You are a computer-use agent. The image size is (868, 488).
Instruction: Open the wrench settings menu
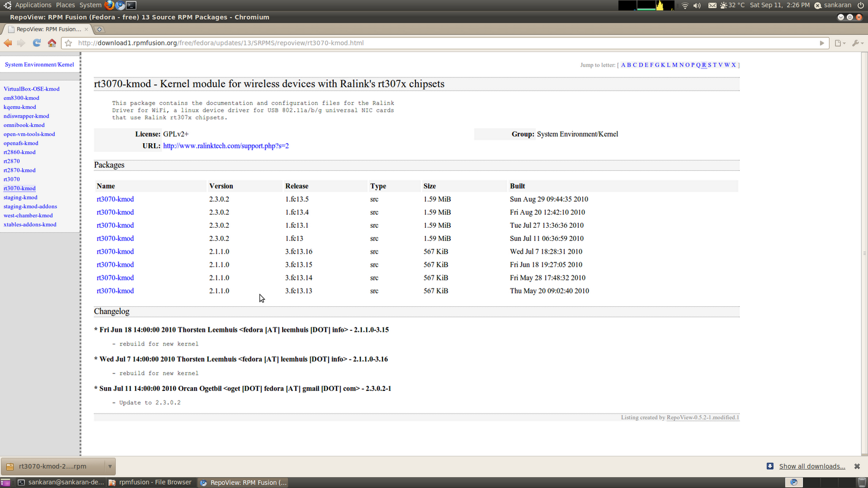point(857,43)
